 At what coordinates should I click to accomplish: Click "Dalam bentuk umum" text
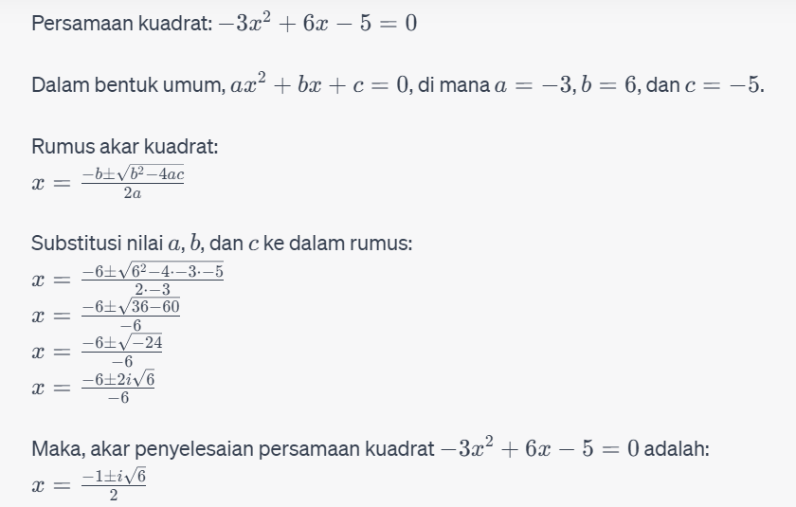128,85
